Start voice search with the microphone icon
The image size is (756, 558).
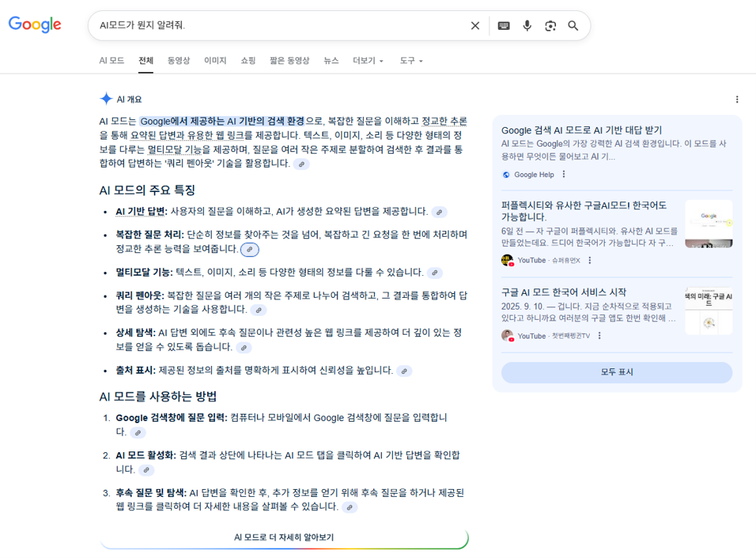pos(527,26)
